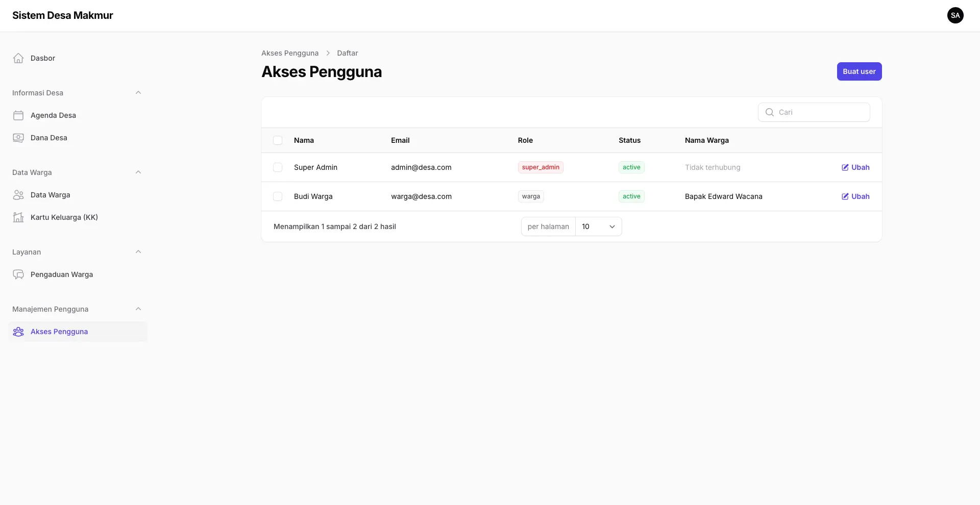Collapse the Informasi Desa sidebar group
This screenshot has width=980, height=505.
tap(138, 93)
